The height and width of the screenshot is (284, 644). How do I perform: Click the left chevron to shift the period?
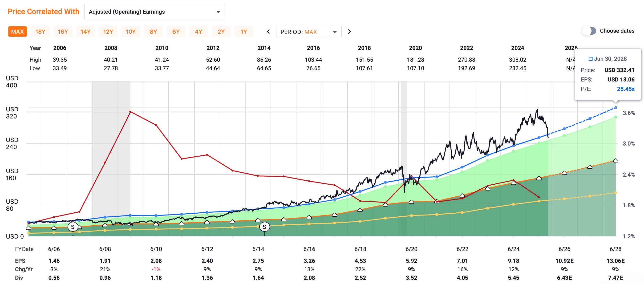[x=268, y=32]
